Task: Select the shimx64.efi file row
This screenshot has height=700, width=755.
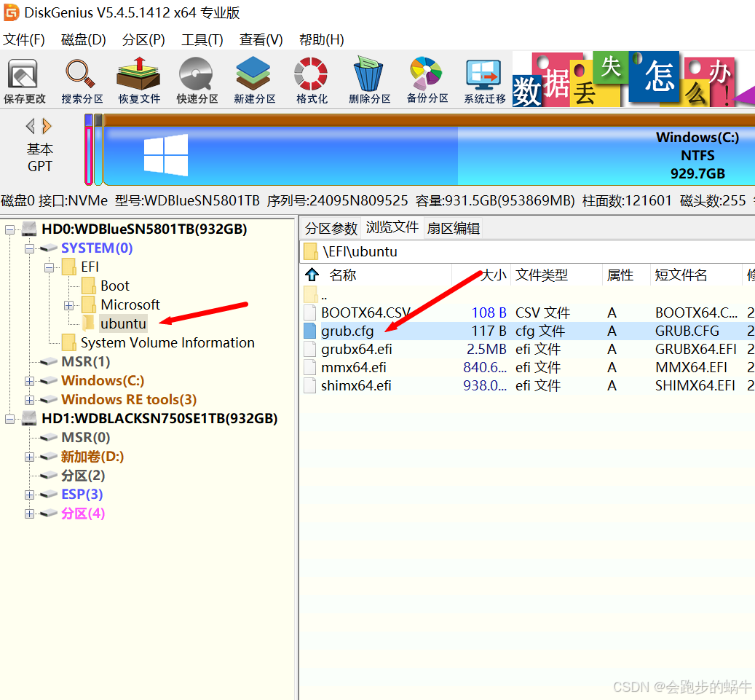Action: pyautogui.click(x=527, y=386)
